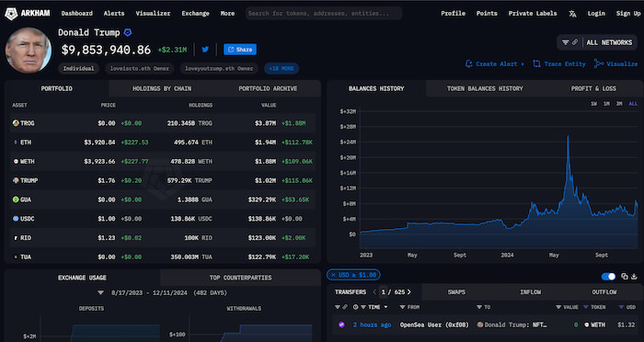Click the Visualize graph icon

coord(598,63)
